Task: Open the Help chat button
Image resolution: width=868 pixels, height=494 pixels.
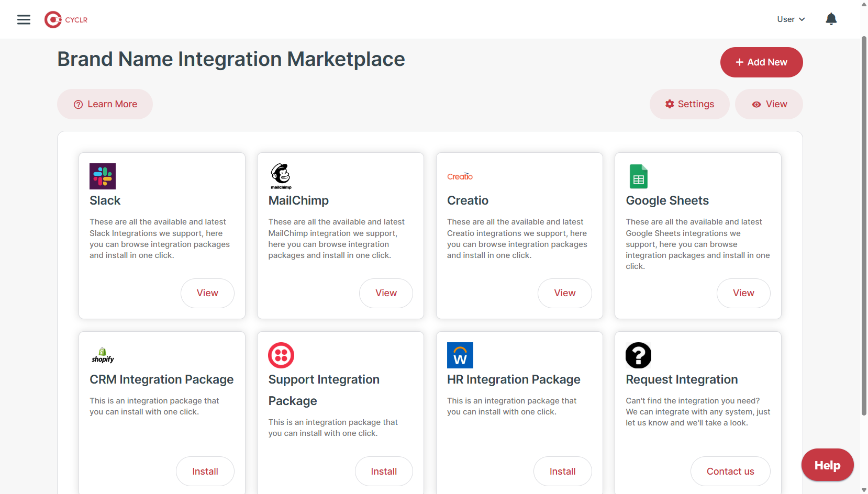Action: (x=827, y=465)
